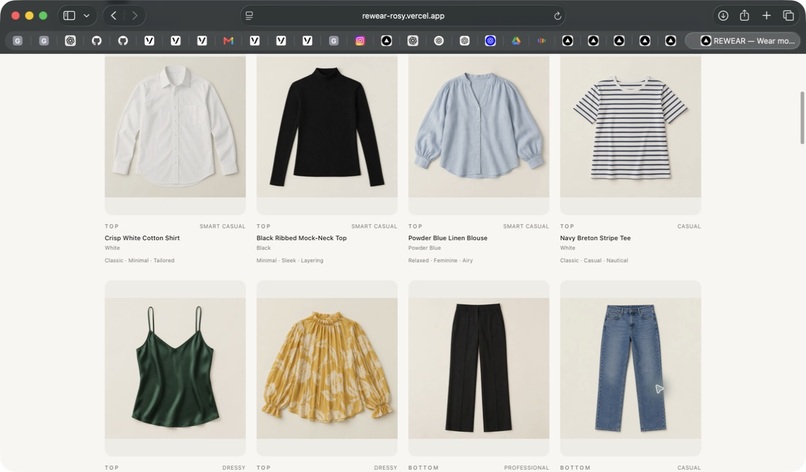Click the "Black" color label under Mock-Neck Top
Image resolution: width=806 pixels, height=472 pixels.
pyautogui.click(x=263, y=248)
